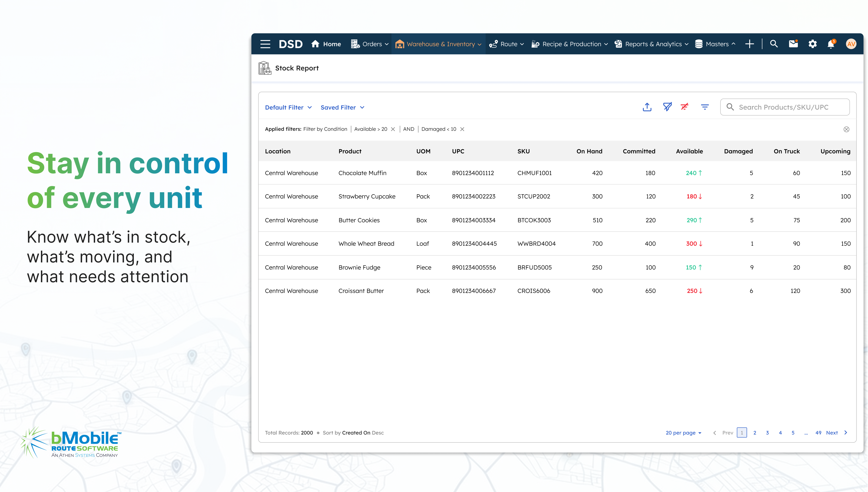
Task: Open the notifications bell icon
Action: point(831,44)
